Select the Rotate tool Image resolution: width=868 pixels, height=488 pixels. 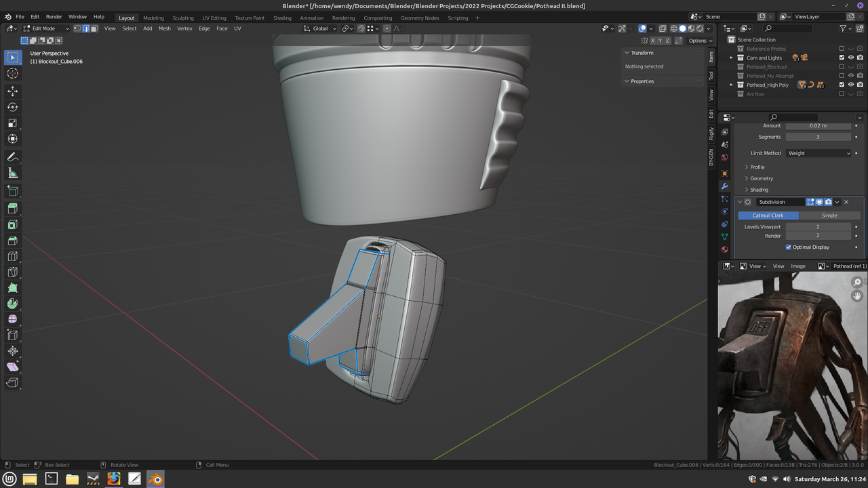pyautogui.click(x=12, y=106)
